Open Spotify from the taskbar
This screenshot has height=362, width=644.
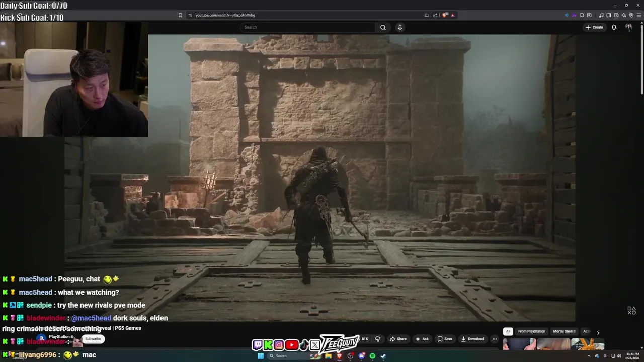coord(372,356)
